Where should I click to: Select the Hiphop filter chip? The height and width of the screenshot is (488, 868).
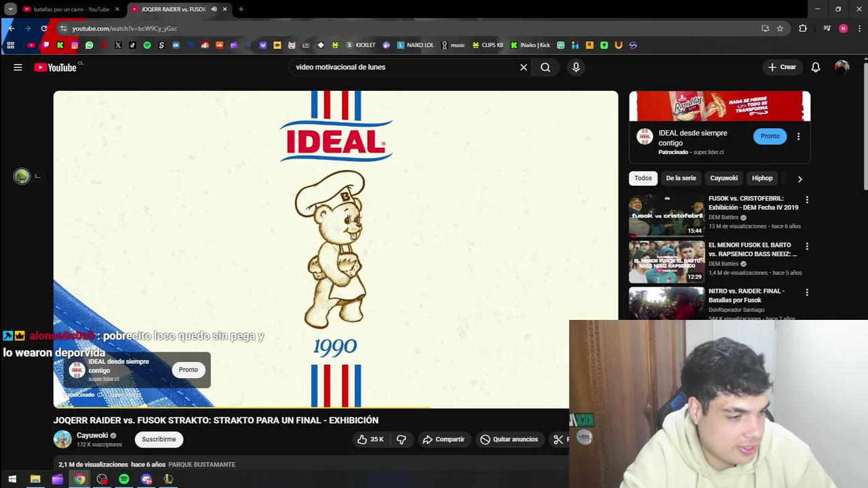(762, 178)
